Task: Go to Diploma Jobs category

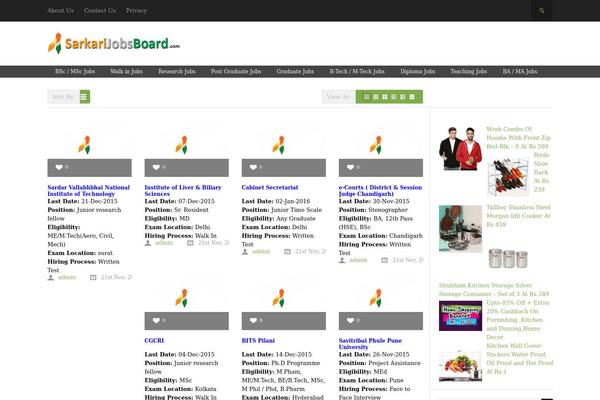Action: click(x=417, y=72)
